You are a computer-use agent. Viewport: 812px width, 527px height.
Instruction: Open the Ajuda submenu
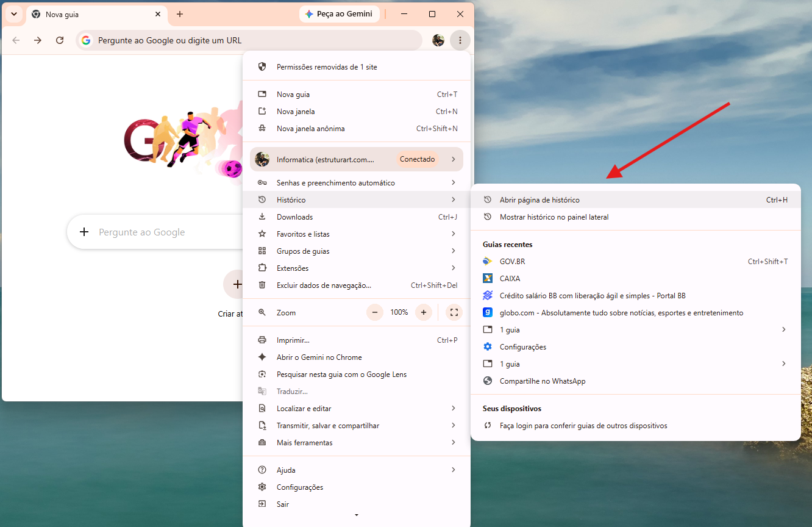357,470
